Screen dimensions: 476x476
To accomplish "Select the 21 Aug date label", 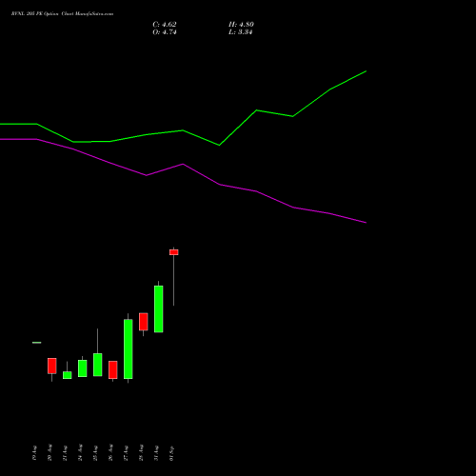I will [65, 453].
